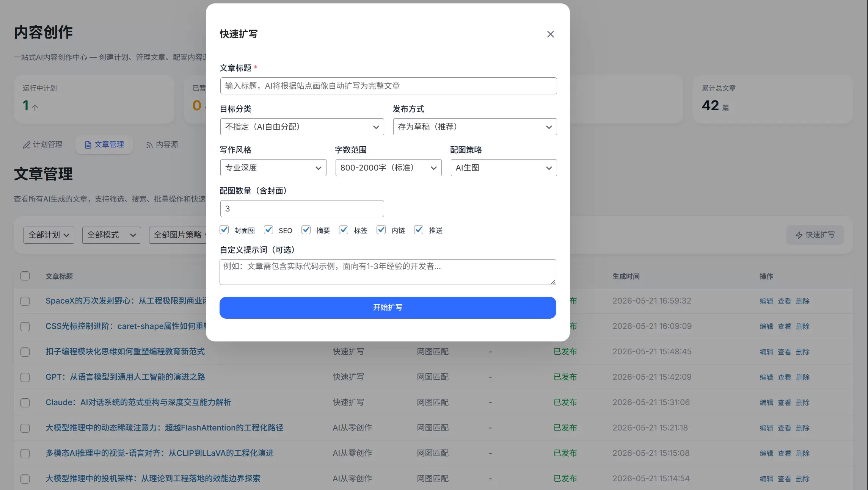
Task: Click the RSS icon of 内容源 tab
Action: click(149, 145)
